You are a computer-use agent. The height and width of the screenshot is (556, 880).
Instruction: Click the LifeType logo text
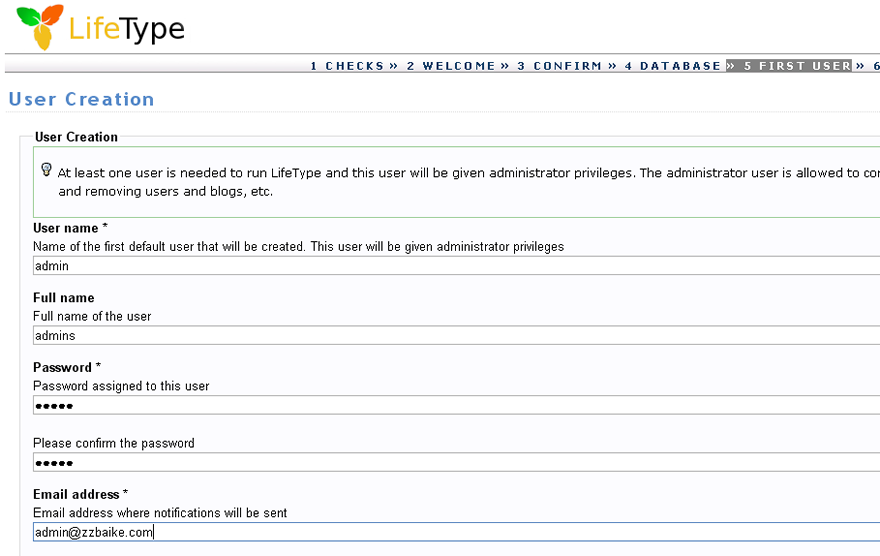coord(126,29)
